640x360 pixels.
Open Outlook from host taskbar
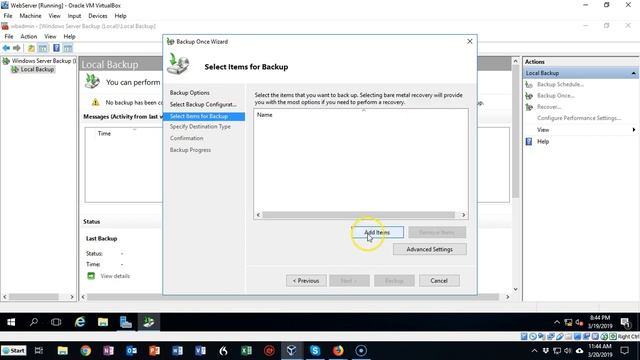(131, 351)
